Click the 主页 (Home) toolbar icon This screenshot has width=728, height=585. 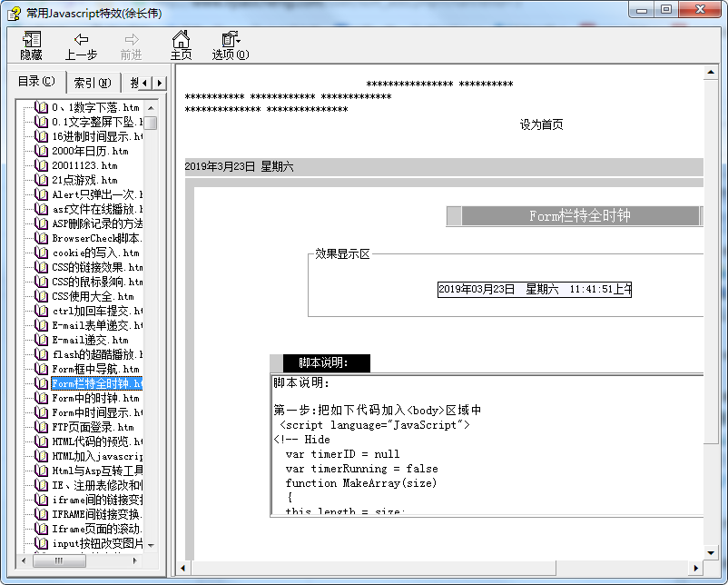181,45
